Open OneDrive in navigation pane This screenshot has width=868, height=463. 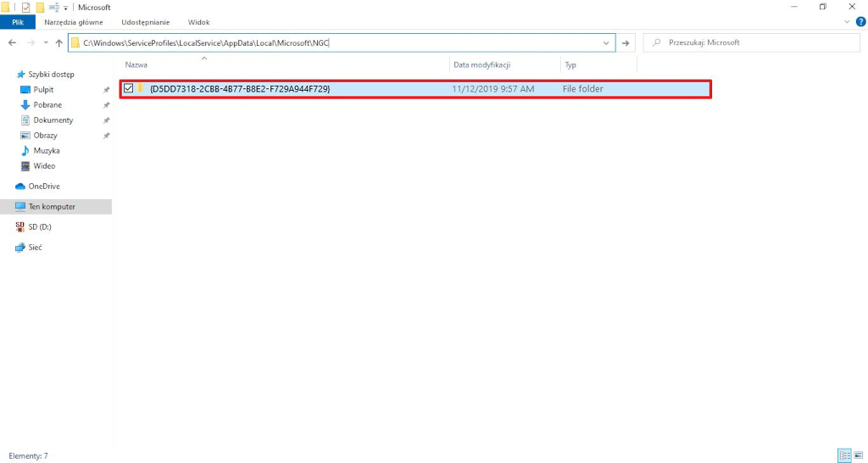tap(44, 186)
